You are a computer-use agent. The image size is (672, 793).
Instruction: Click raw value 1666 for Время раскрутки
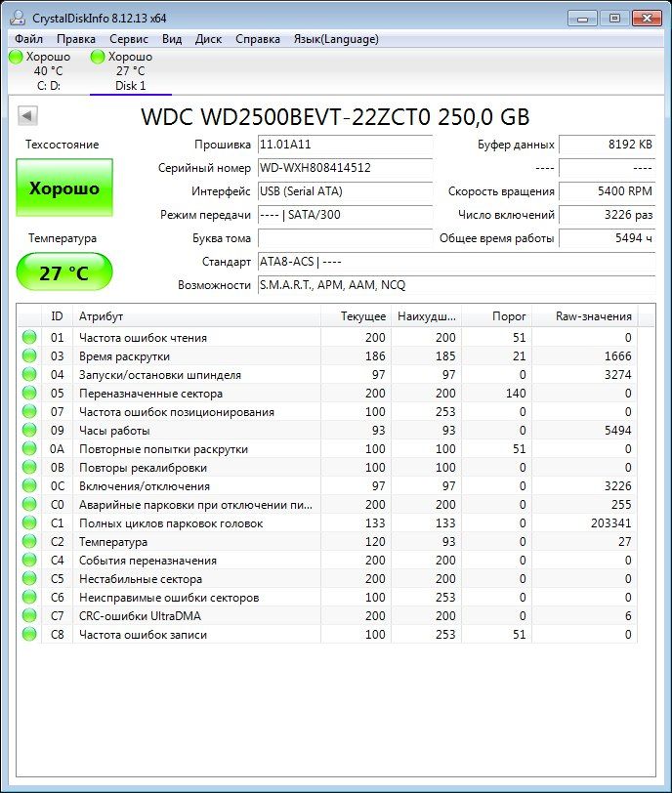point(618,356)
